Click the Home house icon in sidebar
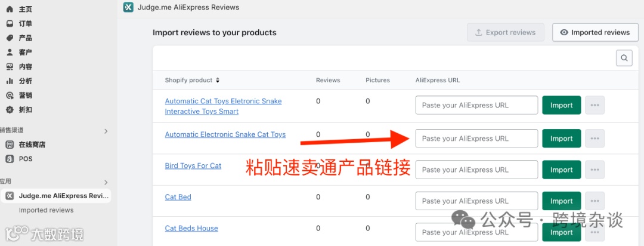Viewport: 644px width, 246px height. (10, 10)
